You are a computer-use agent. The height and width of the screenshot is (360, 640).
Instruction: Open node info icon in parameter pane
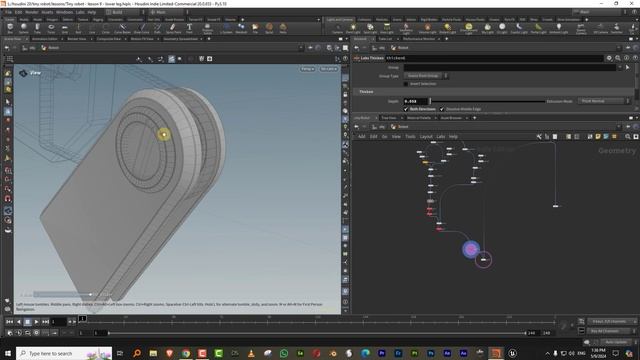627,58
